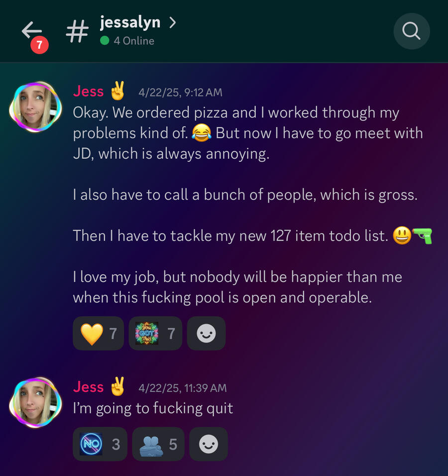Open Jess username on first message
The height and width of the screenshot is (476, 448).
[x=88, y=91]
